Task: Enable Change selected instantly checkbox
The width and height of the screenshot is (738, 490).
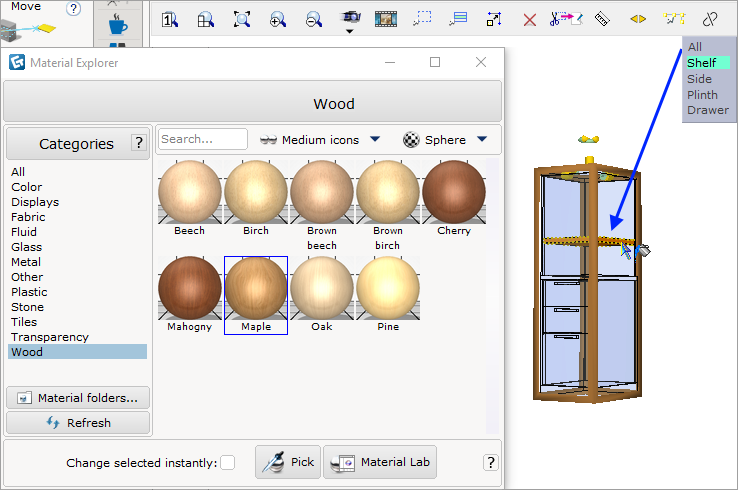Action: pos(227,463)
